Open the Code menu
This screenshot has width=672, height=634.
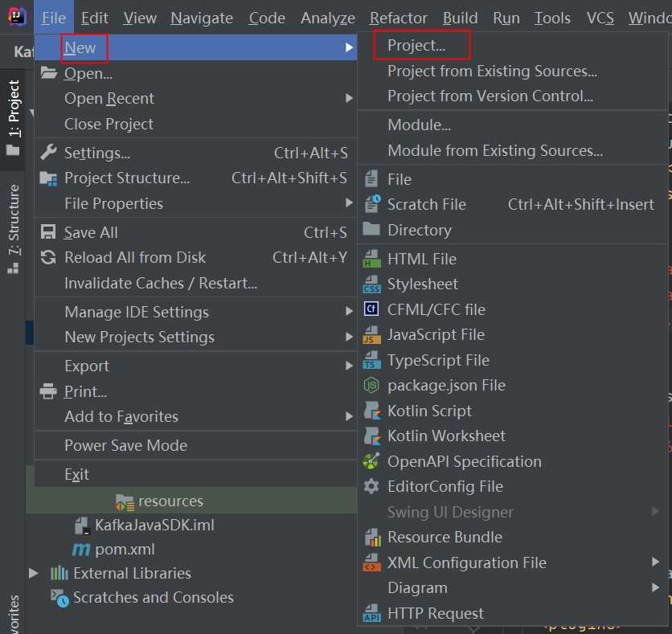(x=267, y=18)
